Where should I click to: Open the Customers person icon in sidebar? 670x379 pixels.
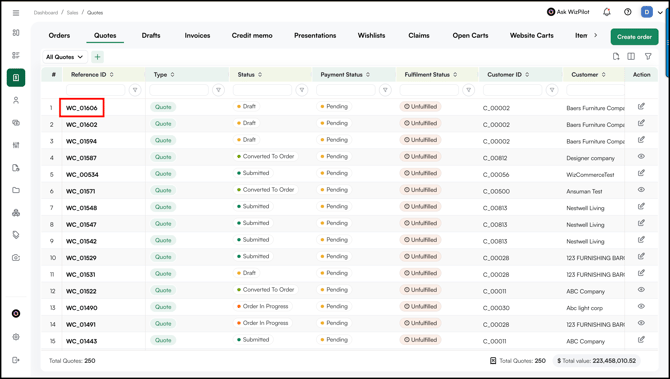pos(16,100)
